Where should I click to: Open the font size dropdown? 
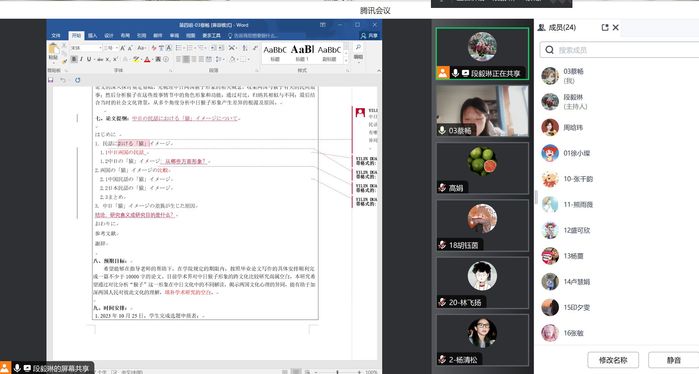pyautogui.click(x=117, y=48)
